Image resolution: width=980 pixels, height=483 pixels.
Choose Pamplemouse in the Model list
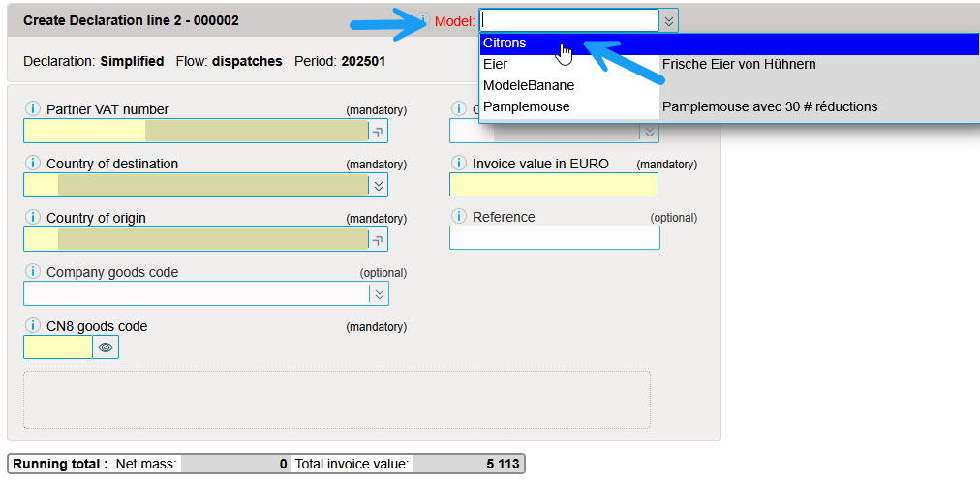527,106
